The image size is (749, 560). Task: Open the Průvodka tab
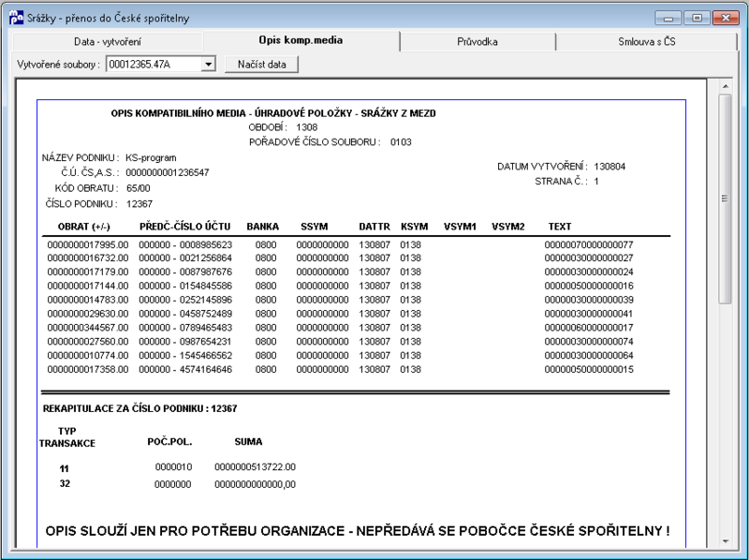point(477,41)
